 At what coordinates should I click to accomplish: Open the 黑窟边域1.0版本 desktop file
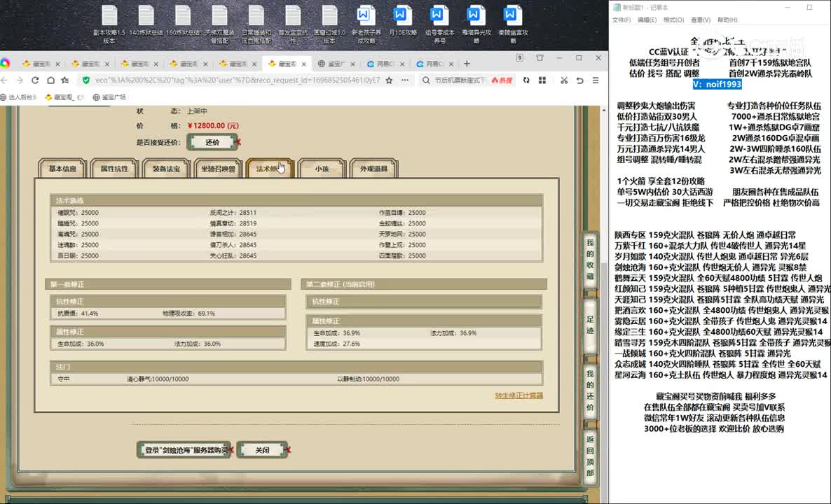pyautogui.click(x=329, y=24)
